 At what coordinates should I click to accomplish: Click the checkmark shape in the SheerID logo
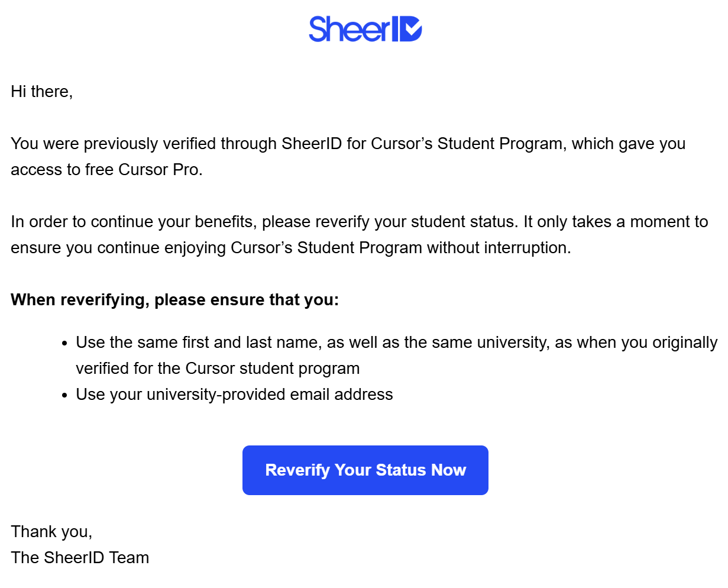coord(412,29)
